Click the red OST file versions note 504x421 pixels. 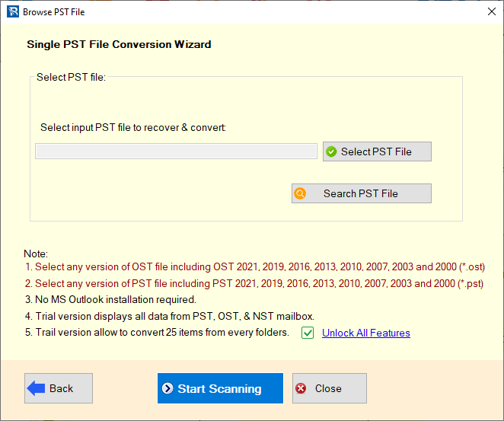point(254,267)
